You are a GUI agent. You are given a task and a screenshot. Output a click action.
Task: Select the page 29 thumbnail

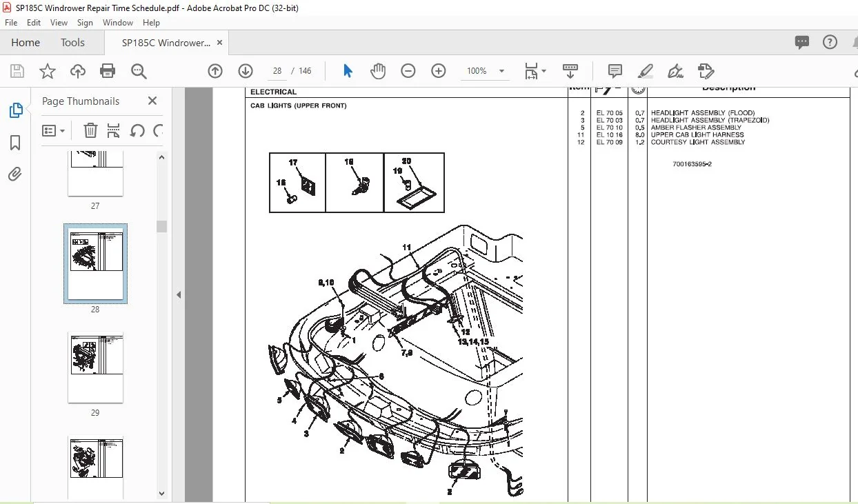pos(95,368)
